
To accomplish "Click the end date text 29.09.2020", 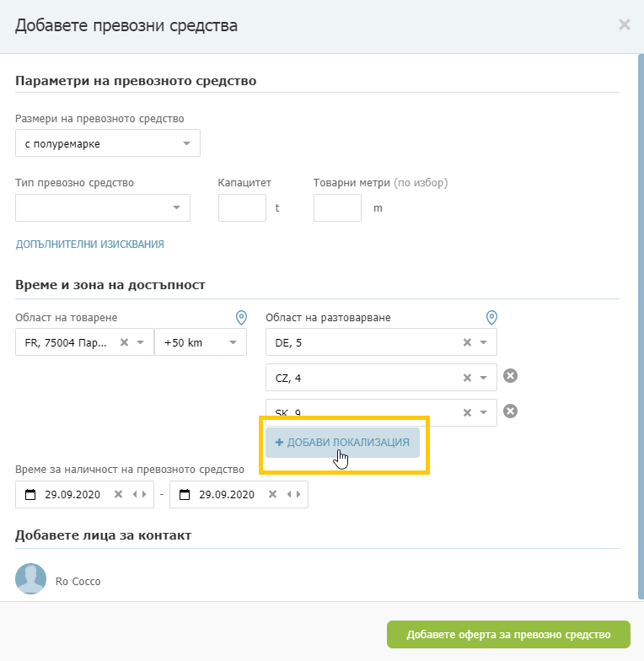I will click(227, 494).
